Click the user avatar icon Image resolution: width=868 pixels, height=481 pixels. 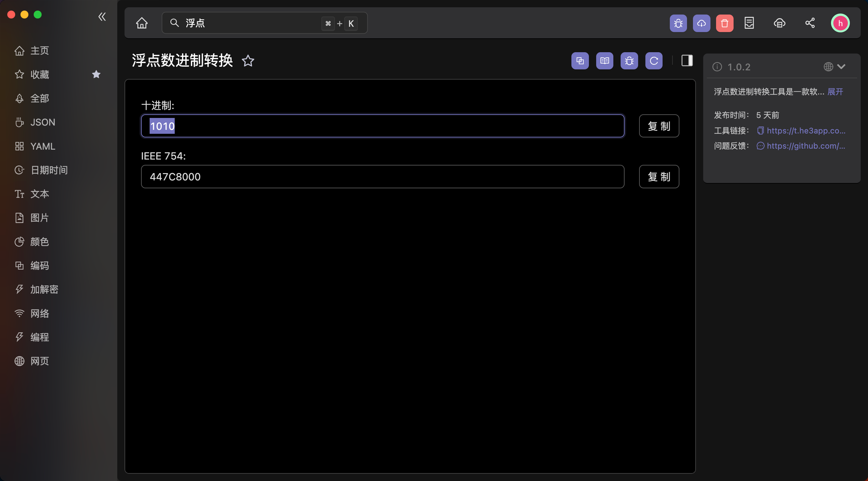tap(840, 23)
